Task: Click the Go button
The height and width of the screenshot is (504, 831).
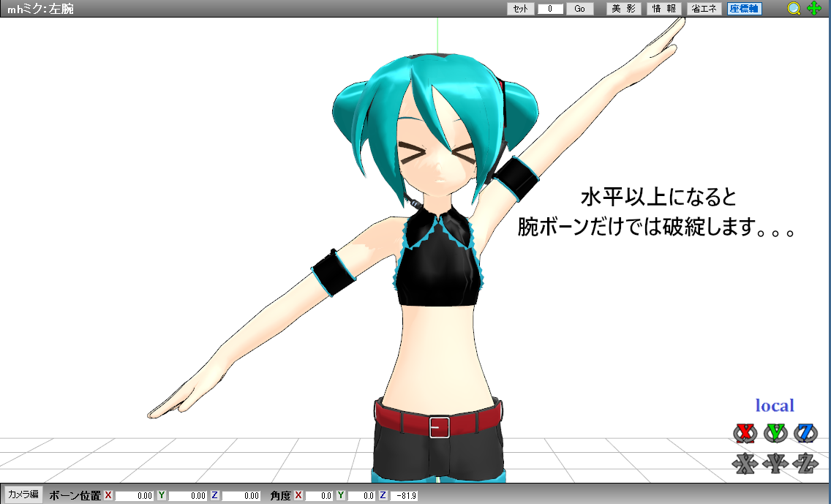Action: [x=580, y=9]
